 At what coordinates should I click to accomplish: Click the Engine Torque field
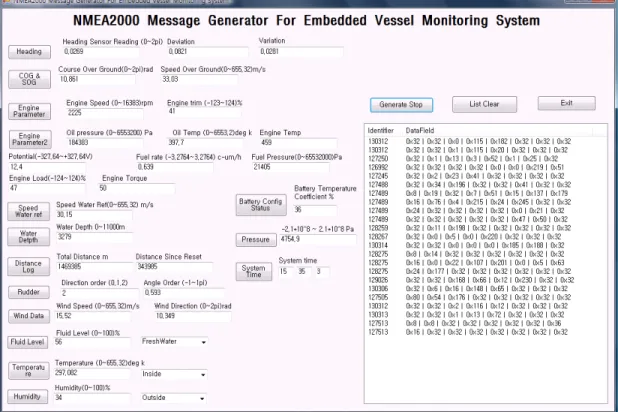tap(136, 188)
